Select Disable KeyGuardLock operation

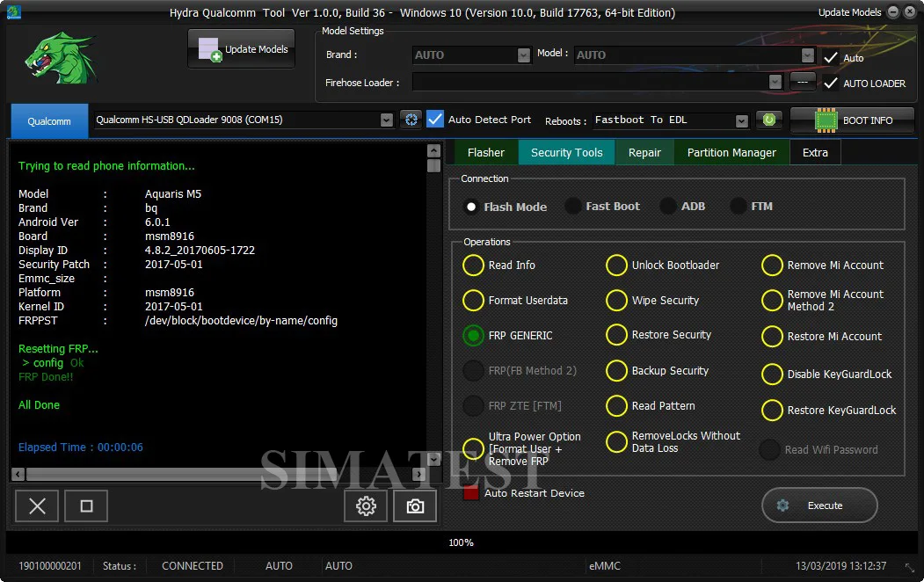coord(772,374)
